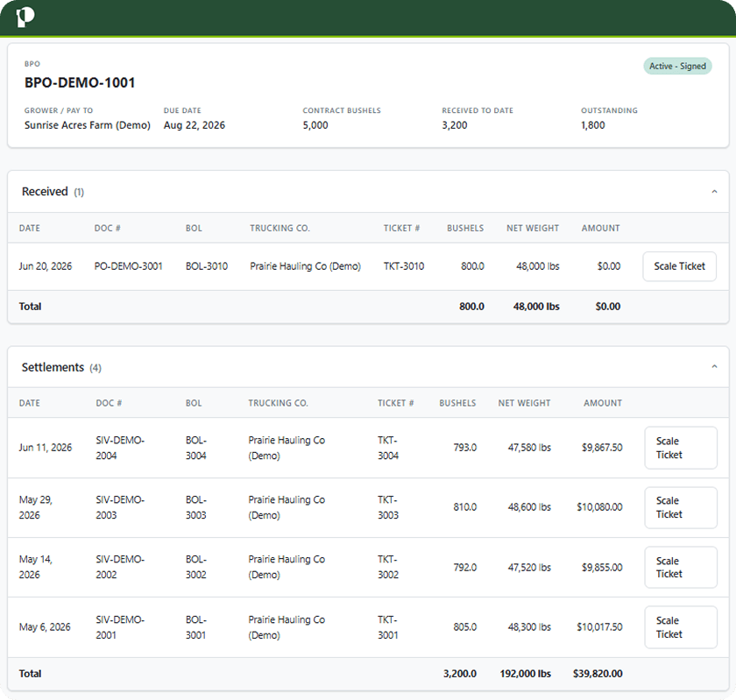Viewport: 736px width, 700px height.
Task: Click DOC # header in Settlements table
Action: pos(109,403)
